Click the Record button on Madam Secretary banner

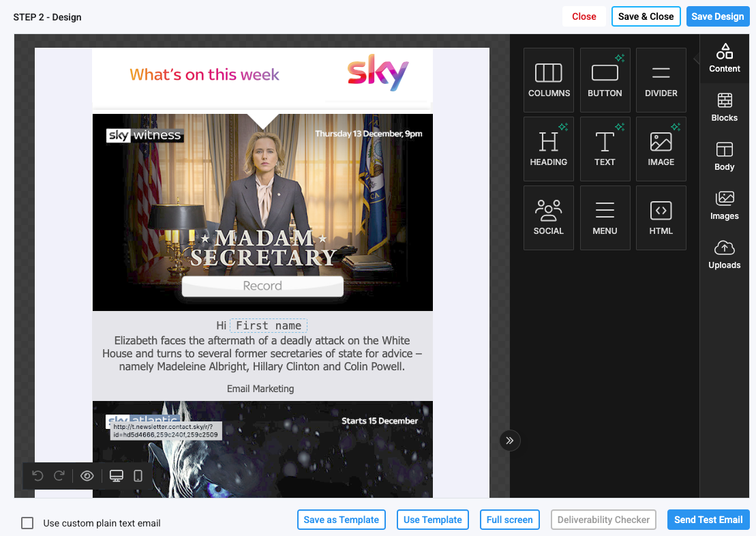(262, 286)
